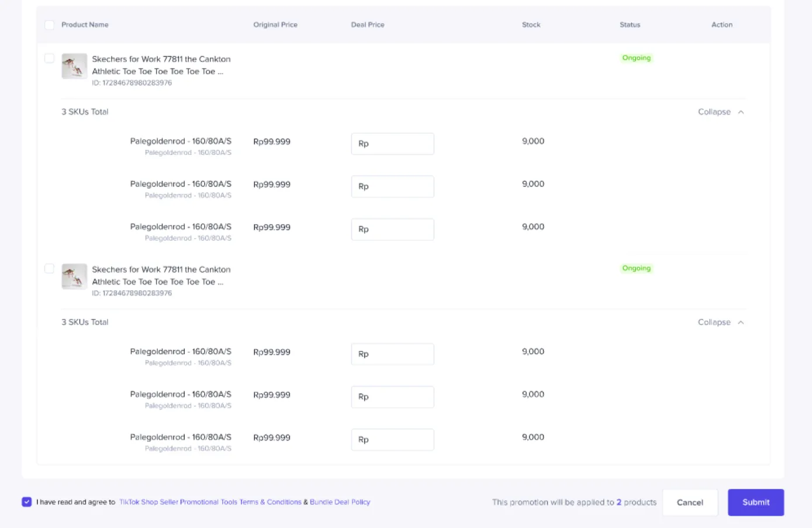The width and height of the screenshot is (812, 528).
Task: Submit the promotion
Action: 756,502
